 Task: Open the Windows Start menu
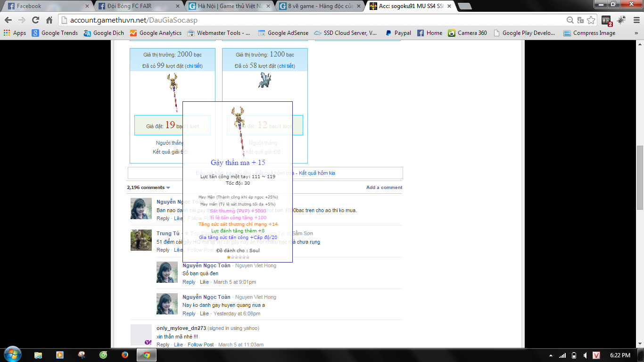click(x=12, y=355)
